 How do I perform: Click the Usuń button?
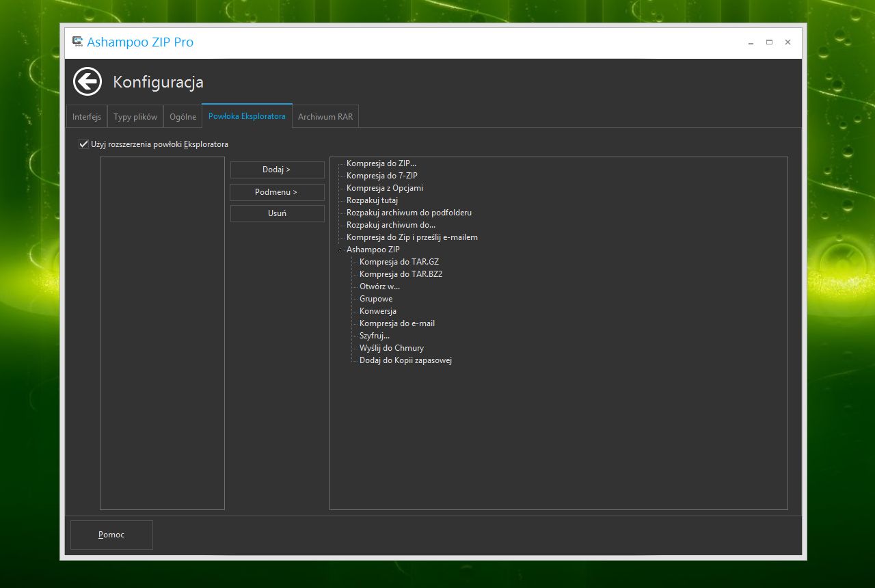277,213
